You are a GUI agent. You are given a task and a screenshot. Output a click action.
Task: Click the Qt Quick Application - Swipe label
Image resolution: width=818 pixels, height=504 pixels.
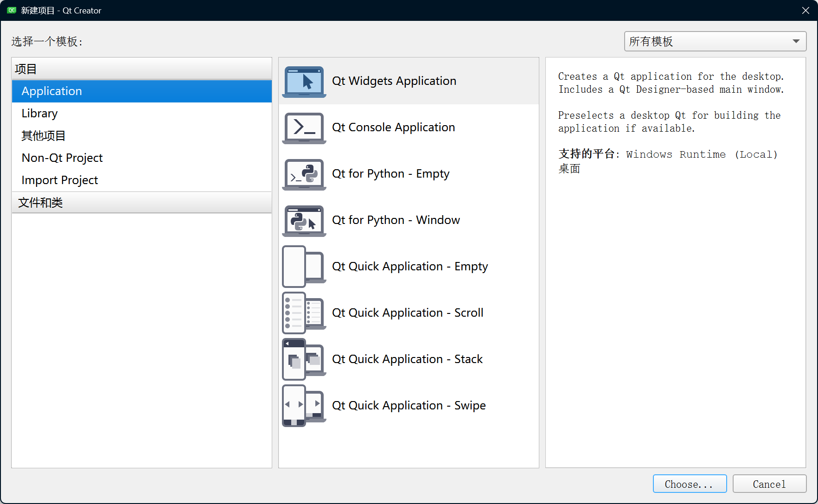tap(409, 406)
